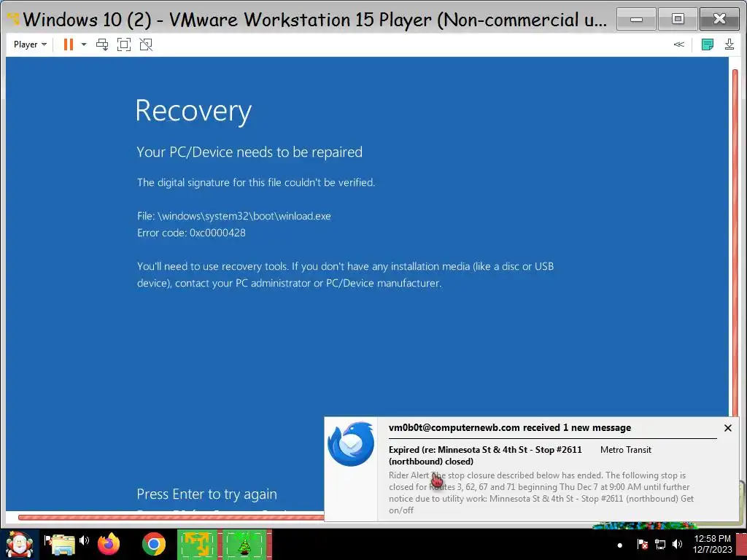Viewport: 747px width, 560px height.
Task: Open the green notes/message log icon
Action: click(708, 44)
